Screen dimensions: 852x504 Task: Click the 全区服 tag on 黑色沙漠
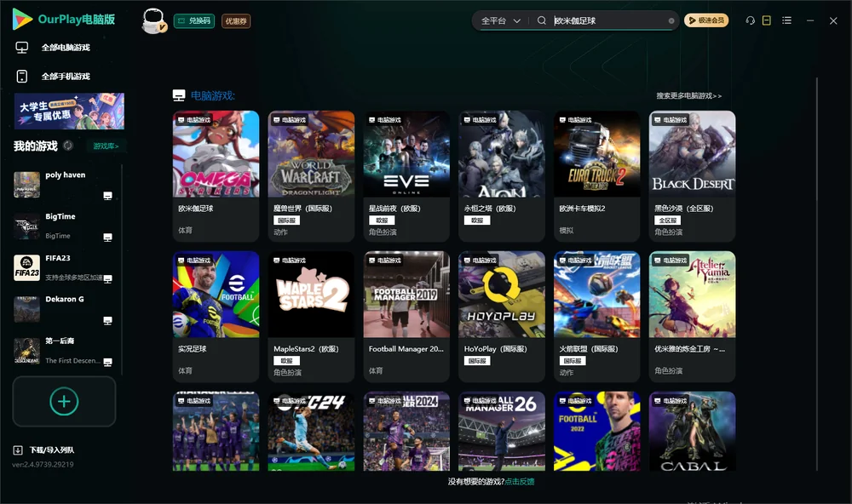(x=667, y=220)
